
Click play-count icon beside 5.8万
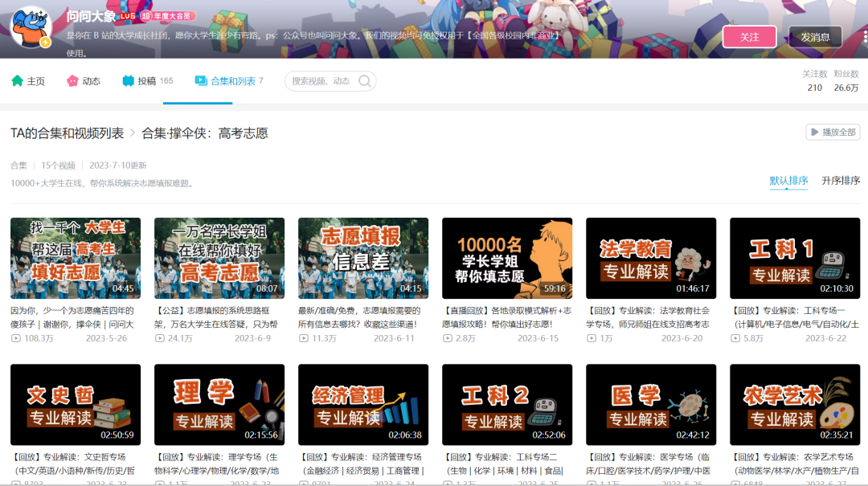tap(735, 338)
